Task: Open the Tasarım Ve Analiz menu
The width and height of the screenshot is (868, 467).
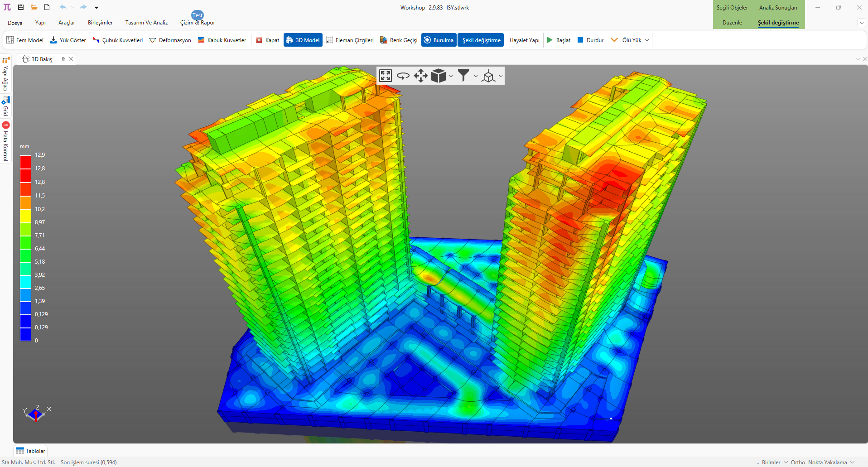Action: [x=146, y=23]
